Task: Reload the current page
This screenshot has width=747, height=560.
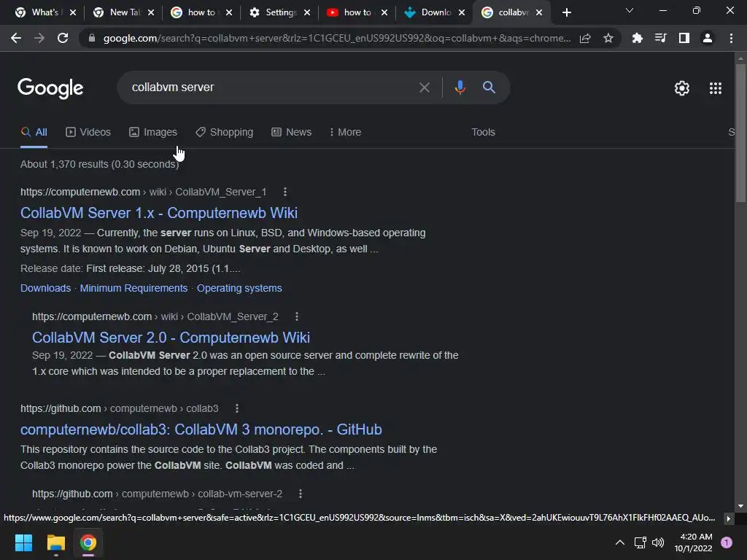Action: (63, 38)
